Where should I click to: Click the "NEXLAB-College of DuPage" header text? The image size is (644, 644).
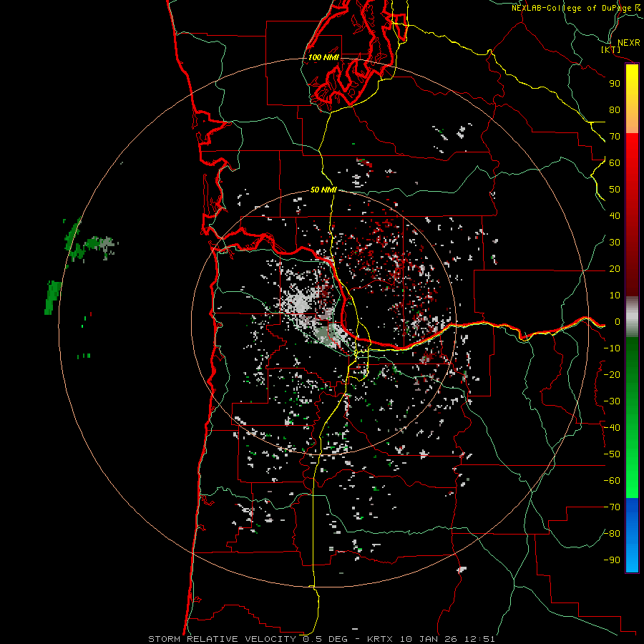[572, 8]
